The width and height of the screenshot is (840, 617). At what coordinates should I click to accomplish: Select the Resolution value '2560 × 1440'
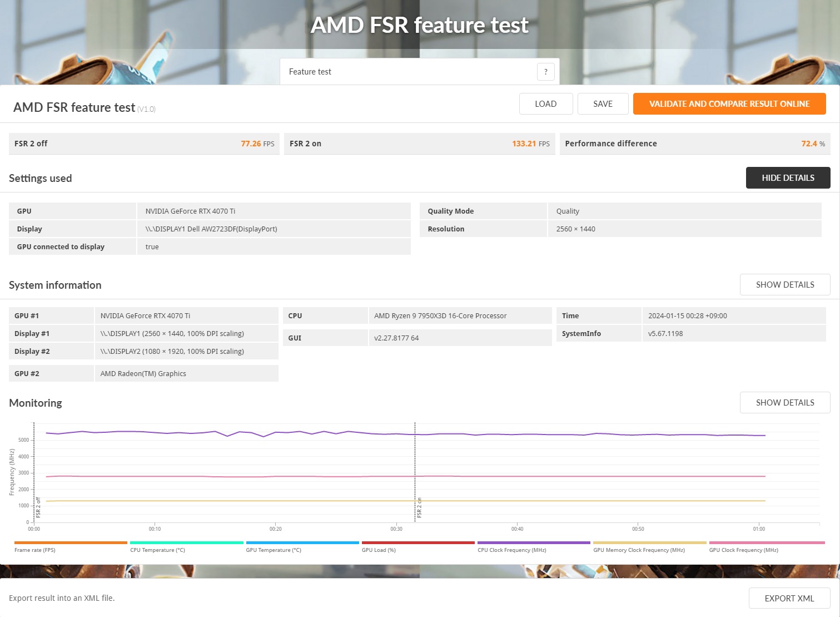(x=575, y=229)
